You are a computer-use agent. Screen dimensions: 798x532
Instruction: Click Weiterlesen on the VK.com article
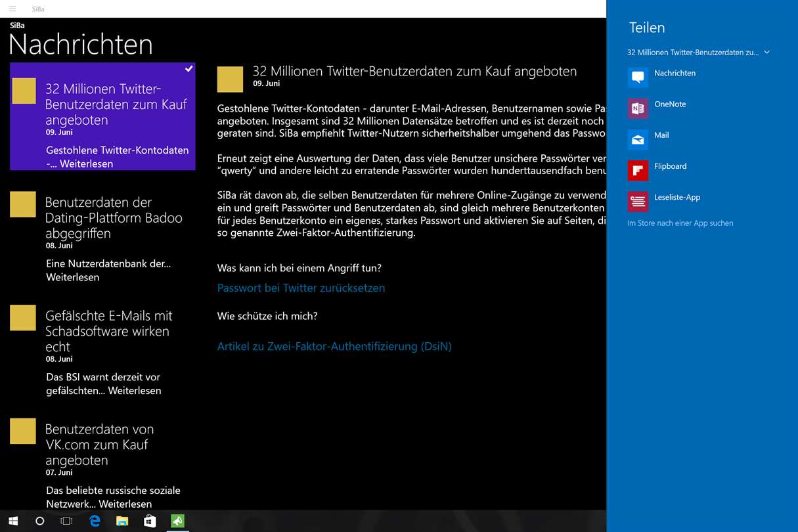click(x=125, y=504)
